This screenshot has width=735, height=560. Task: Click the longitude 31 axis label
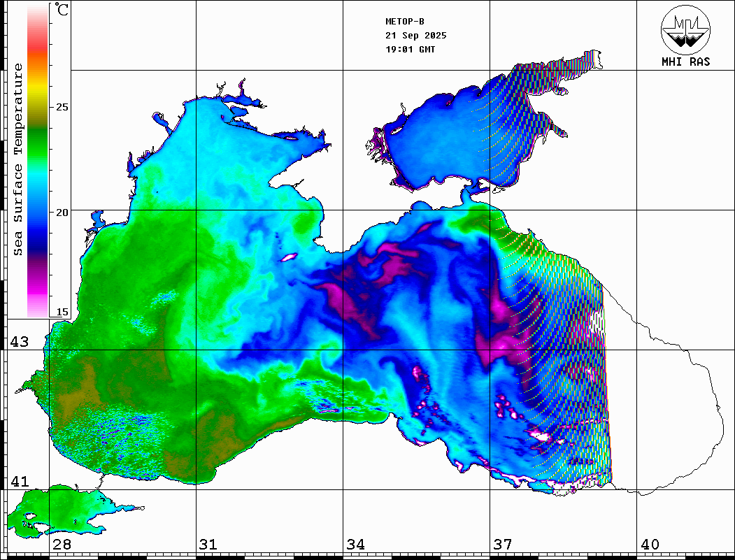coord(208,545)
